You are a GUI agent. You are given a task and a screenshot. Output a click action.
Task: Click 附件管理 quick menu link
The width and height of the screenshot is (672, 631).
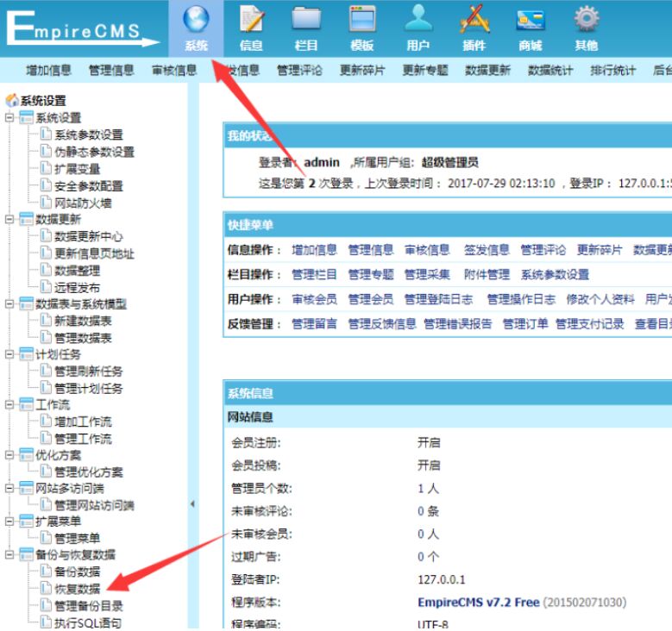[x=487, y=274]
